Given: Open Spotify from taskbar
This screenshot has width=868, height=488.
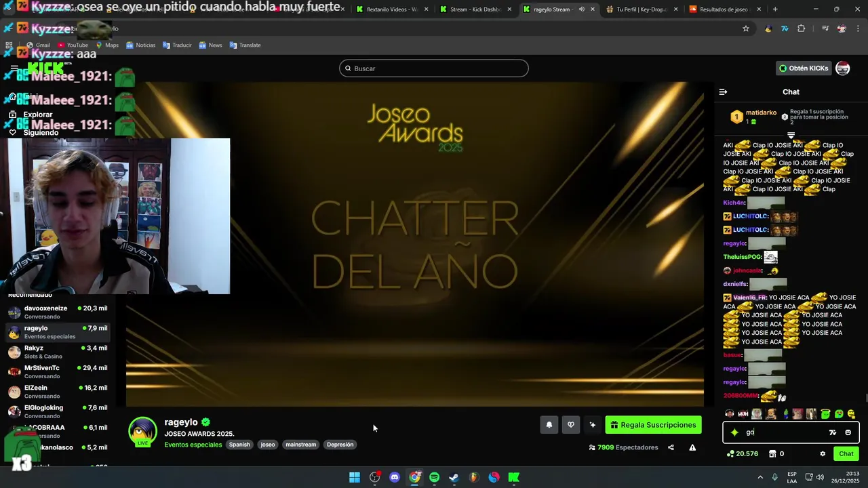Looking at the screenshot, I should coord(435,477).
